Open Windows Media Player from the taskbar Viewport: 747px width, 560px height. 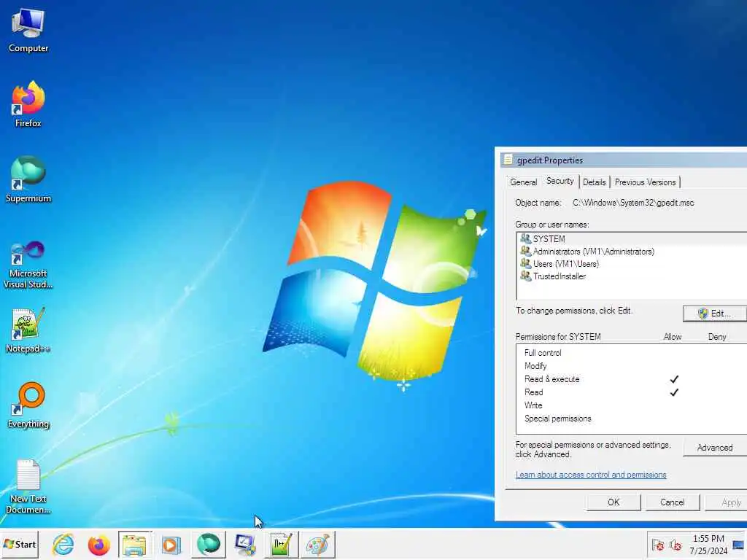pyautogui.click(x=171, y=544)
